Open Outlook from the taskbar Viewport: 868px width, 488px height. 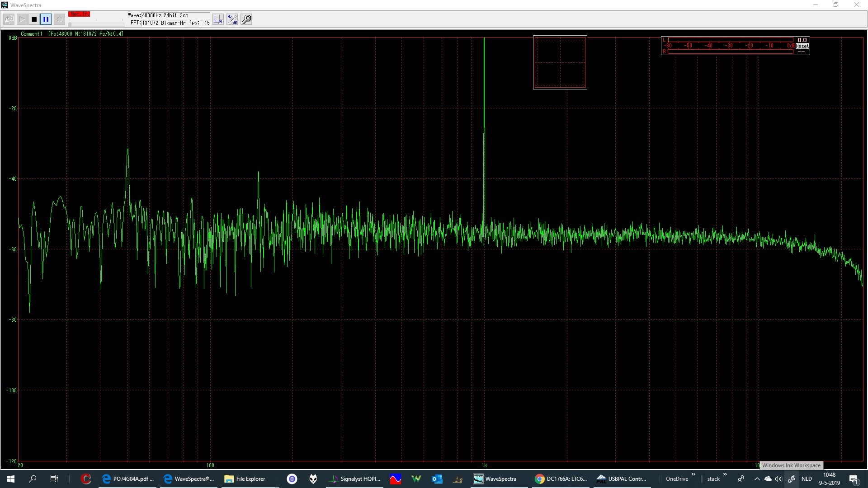tap(437, 479)
